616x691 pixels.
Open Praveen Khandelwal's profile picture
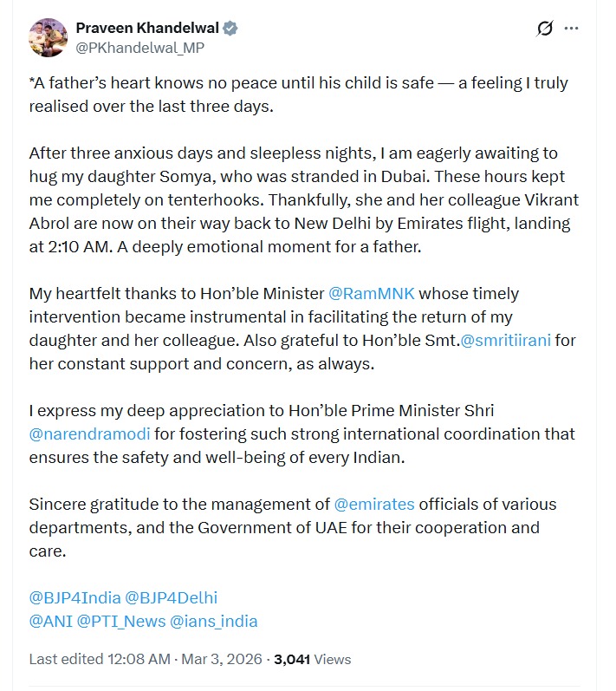(x=49, y=38)
